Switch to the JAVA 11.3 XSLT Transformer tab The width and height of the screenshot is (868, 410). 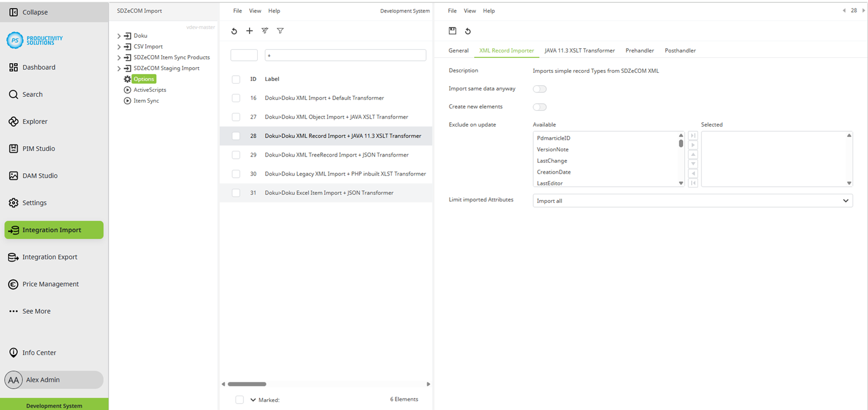(579, 50)
